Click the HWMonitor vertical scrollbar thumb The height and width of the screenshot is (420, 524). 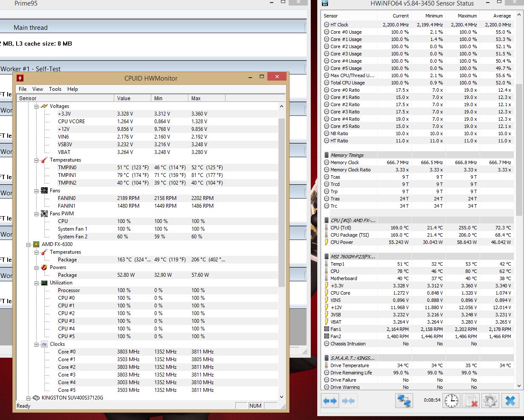[x=282, y=203]
